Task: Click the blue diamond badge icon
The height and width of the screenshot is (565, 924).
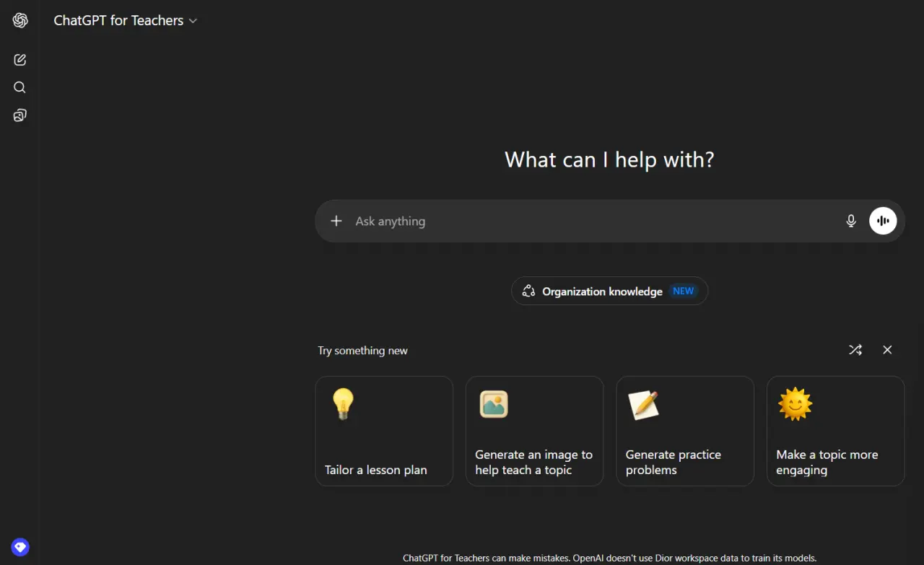Action: pos(20,547)
